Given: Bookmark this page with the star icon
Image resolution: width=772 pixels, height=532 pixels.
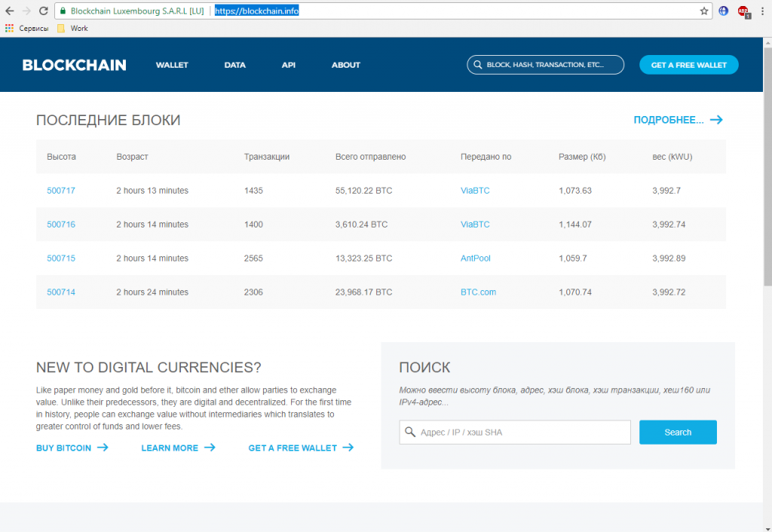Looking at the screenshot, I should click(704, 11).
